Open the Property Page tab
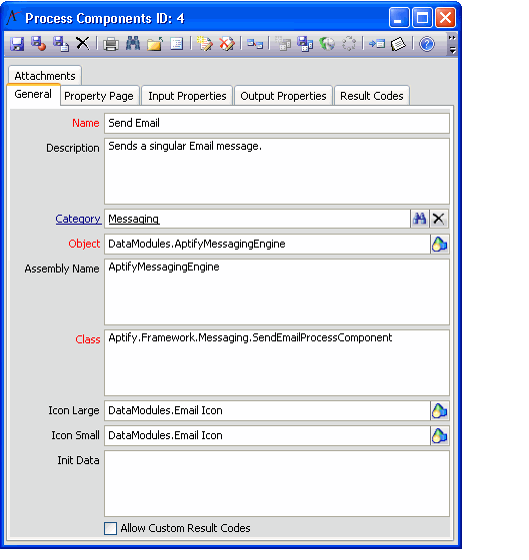This screenshot has width=529, height=560. 99,96
